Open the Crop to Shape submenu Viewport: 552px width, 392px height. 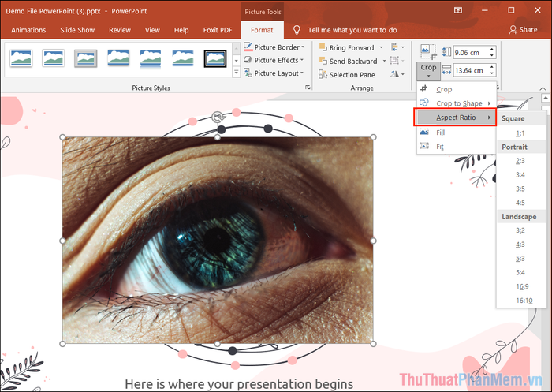457,103
